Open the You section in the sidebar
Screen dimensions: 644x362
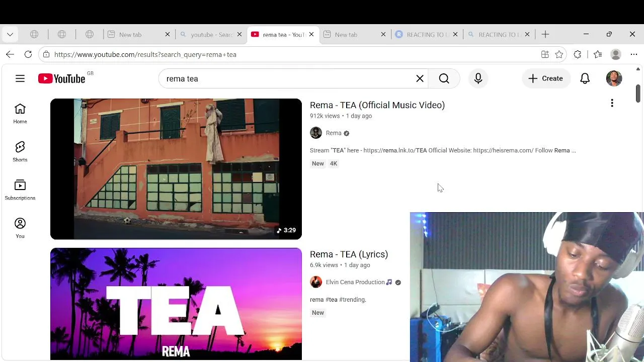click(x=20, y=228)
